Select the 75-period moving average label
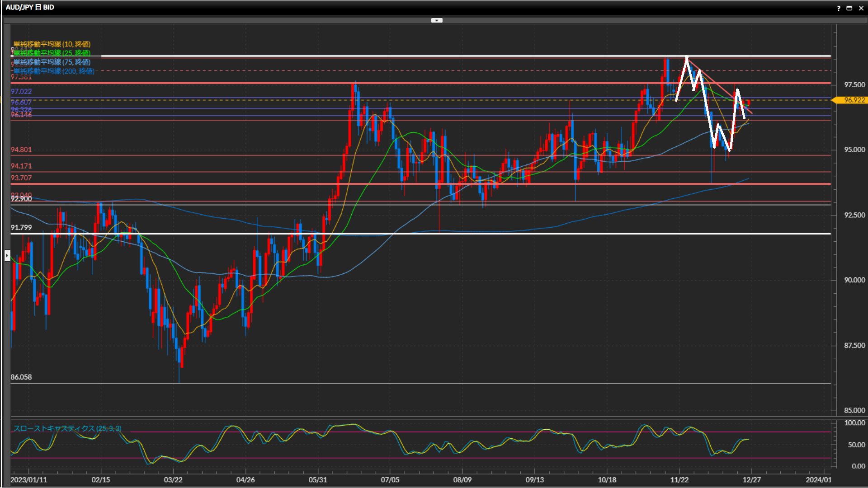868x488 pixels. [x=52, y=62]
